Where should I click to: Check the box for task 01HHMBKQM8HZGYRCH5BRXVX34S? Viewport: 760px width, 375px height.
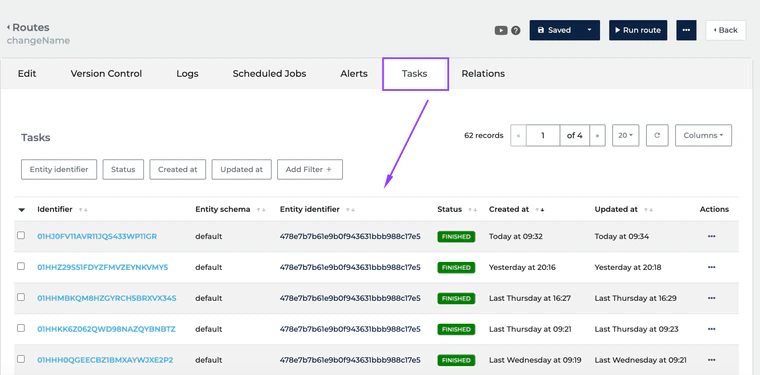pyautogui.click(x=21, y=297)
